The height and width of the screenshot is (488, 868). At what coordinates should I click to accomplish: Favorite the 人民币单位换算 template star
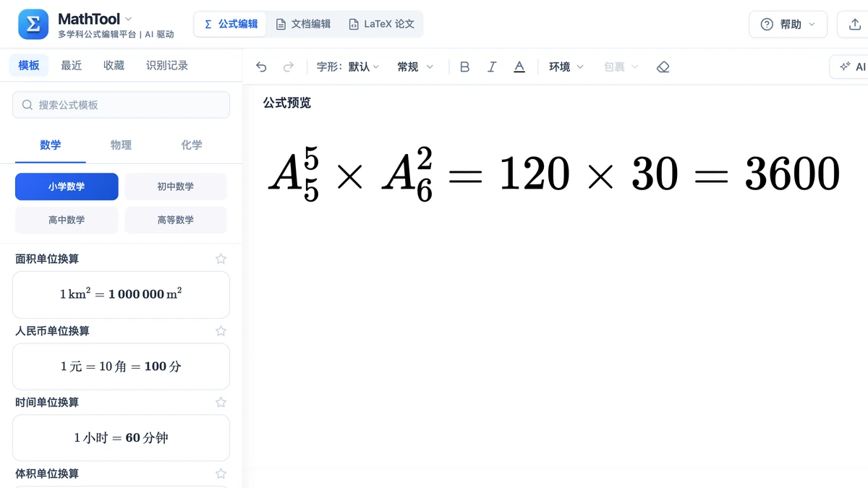[x=221, y=331]
